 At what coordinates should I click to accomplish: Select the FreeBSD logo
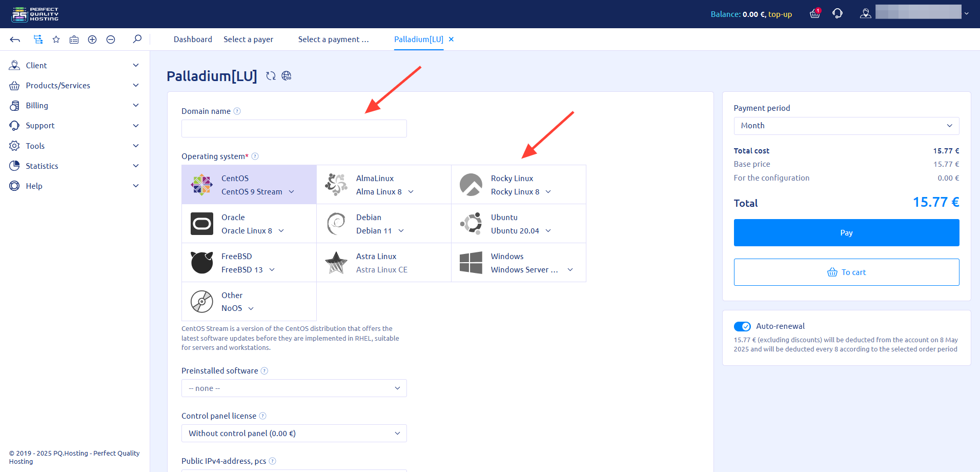point(202,263)
